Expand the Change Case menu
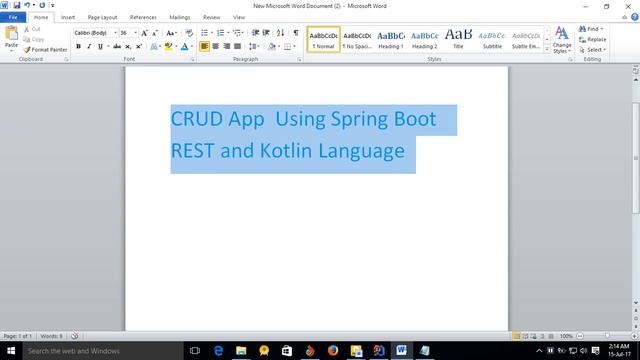This screenshot has width=640, height=360. (171, 33)
